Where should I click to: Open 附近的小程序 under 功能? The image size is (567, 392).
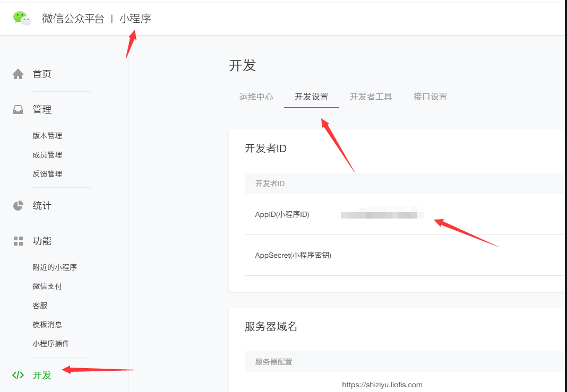55,267
